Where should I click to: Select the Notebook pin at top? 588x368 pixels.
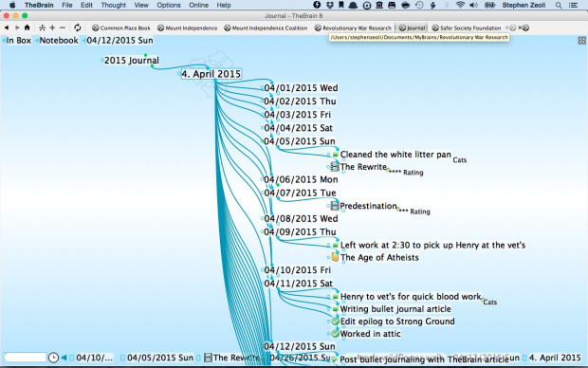point(59,41)
